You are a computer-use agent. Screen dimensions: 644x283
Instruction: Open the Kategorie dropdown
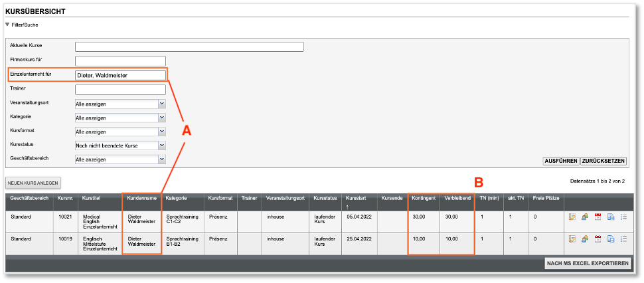[161, 118]
